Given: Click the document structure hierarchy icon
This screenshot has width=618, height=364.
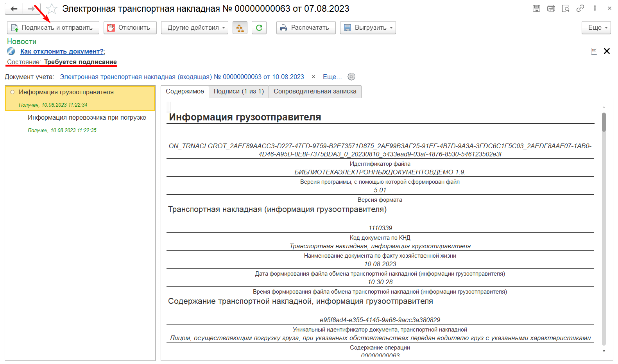Looking at the screenshot, I should 240,28.
